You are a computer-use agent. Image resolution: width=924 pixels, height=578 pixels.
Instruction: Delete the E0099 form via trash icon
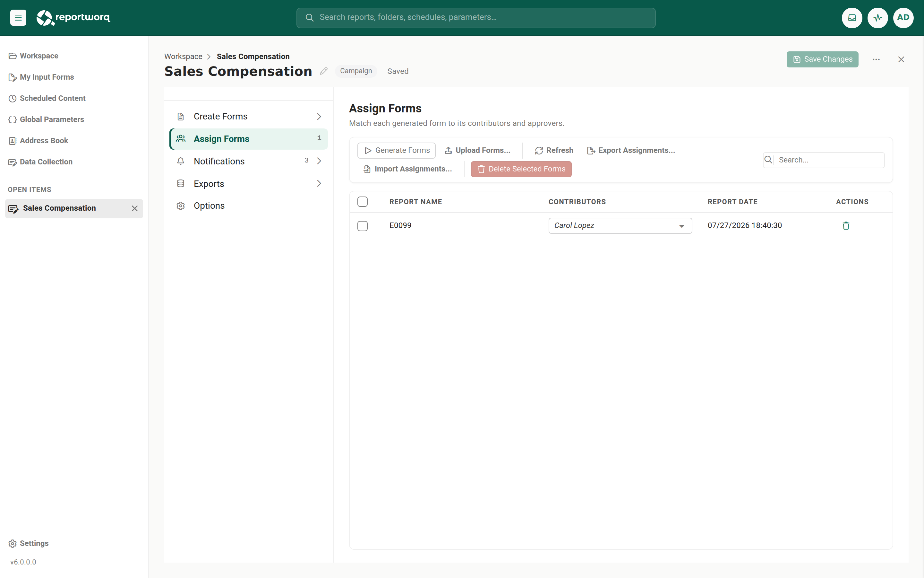(846, 225)
